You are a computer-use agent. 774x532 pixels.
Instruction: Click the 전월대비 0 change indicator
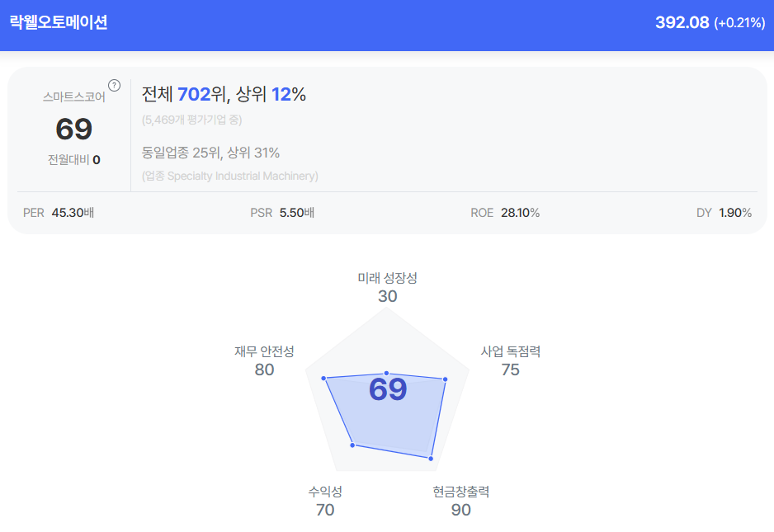(x=73, y=160)
